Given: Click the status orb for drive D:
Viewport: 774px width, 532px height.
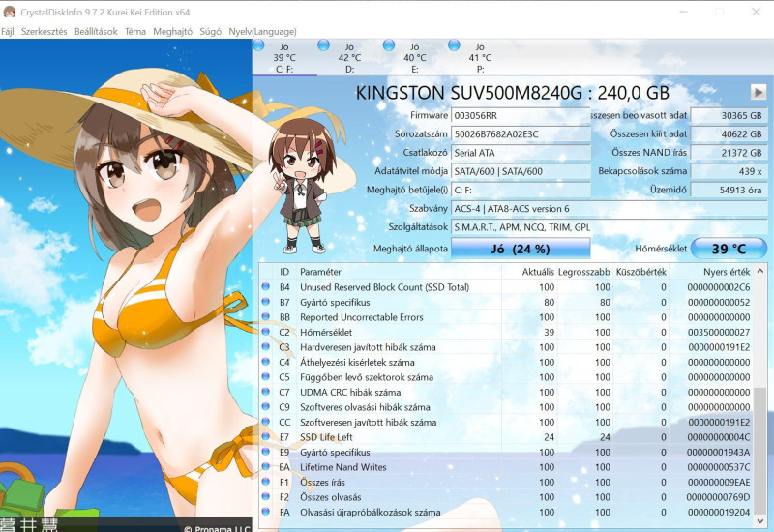Looking at the screenshot, I should 324,45.
